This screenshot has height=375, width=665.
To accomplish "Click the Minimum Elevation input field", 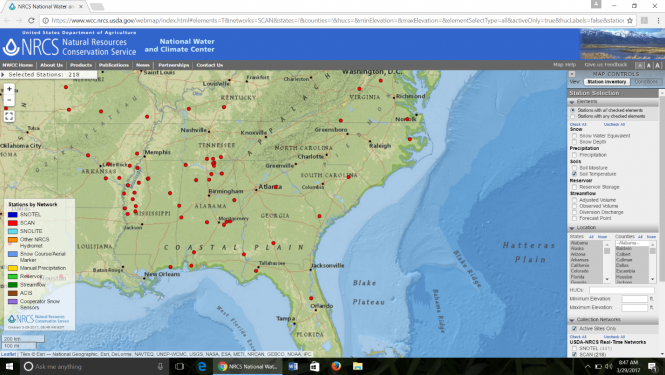I will (x=634, y=299).
